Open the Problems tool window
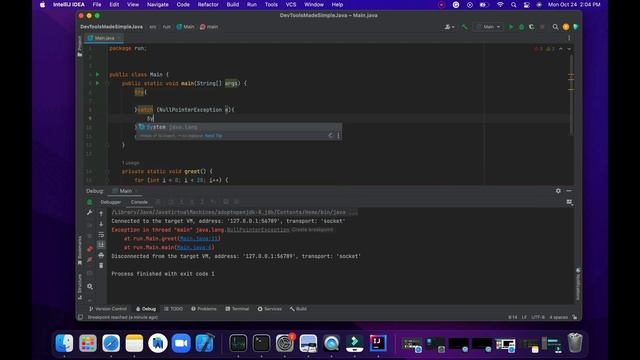The width and height of the screenshot is (640, 360). coord(204,309)
